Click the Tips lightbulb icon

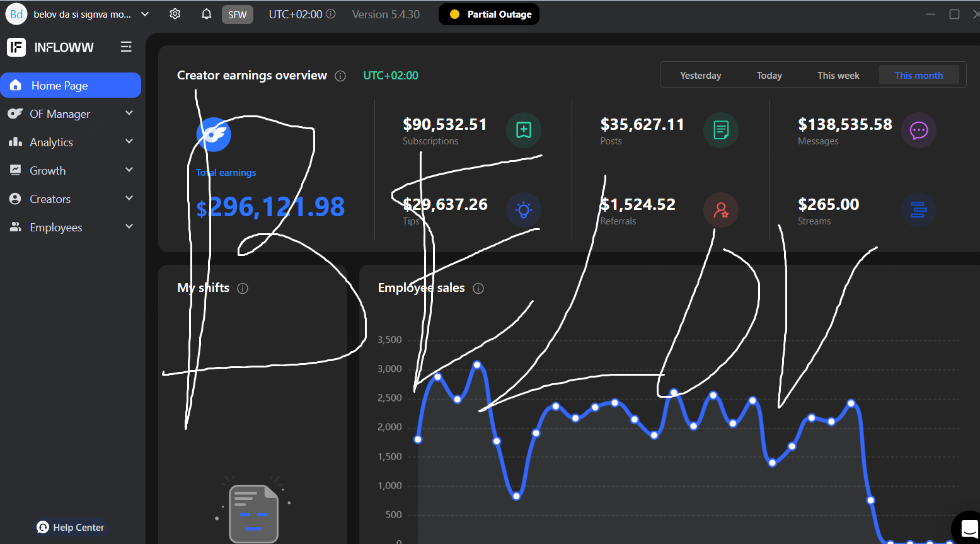(x=523, y=210)
